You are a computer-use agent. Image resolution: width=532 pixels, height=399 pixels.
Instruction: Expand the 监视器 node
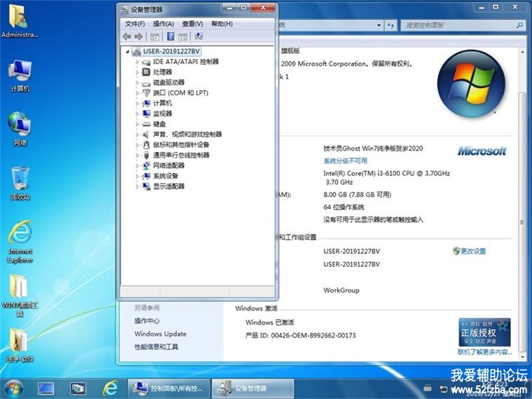point(137,114)
